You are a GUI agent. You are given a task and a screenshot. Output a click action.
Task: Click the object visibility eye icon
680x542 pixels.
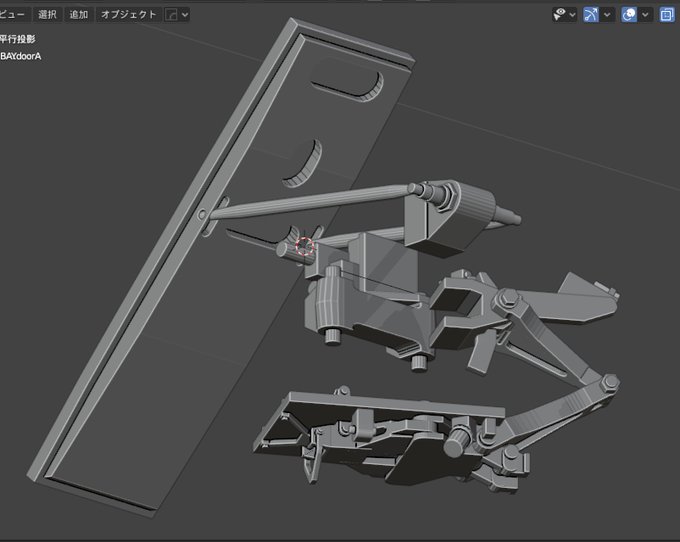(559, 15)
